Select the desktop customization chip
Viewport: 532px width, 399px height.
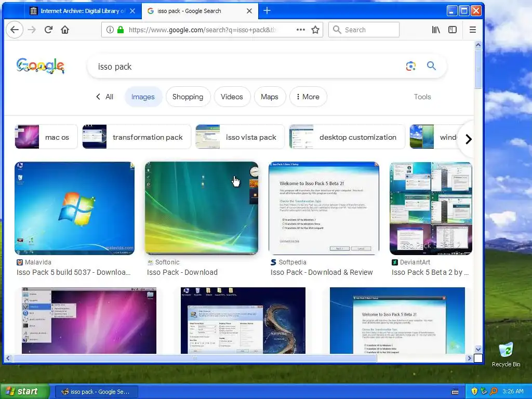pyautogui.click(x=347, y=137)
